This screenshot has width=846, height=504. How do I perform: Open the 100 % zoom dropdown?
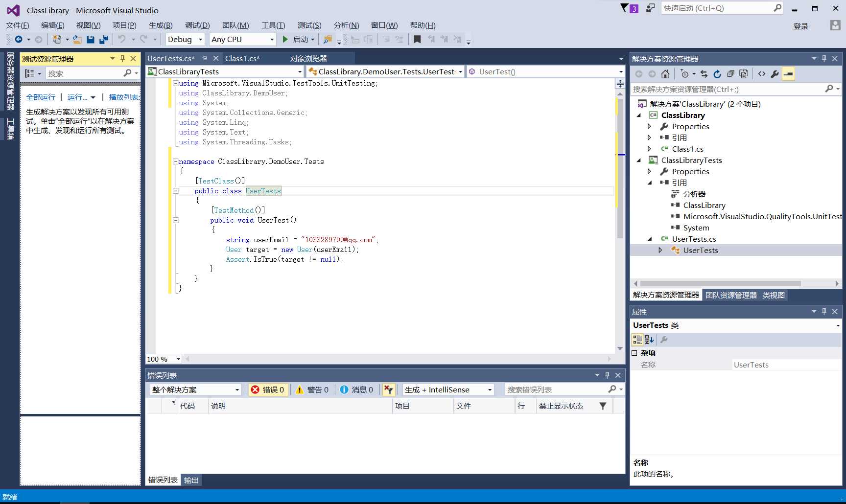(164, 359)
